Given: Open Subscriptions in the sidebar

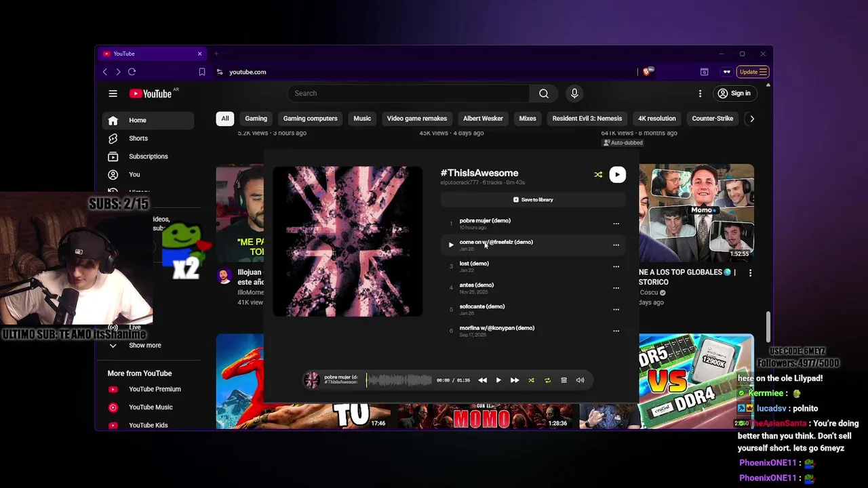Looking at the screenshot, I should point(148,157).
